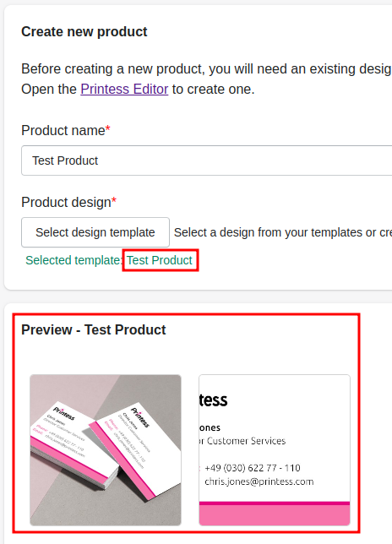Click the Preview - Test Product heading

point(94,329)
